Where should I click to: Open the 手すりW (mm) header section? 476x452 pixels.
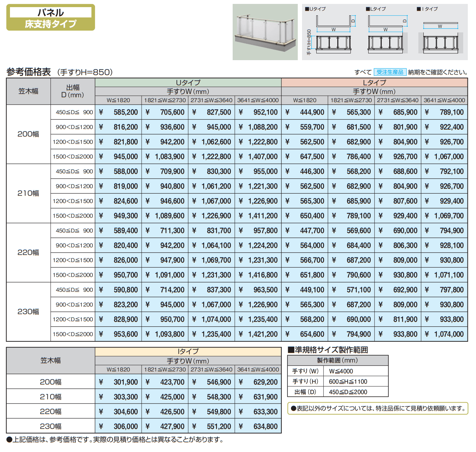187,91
